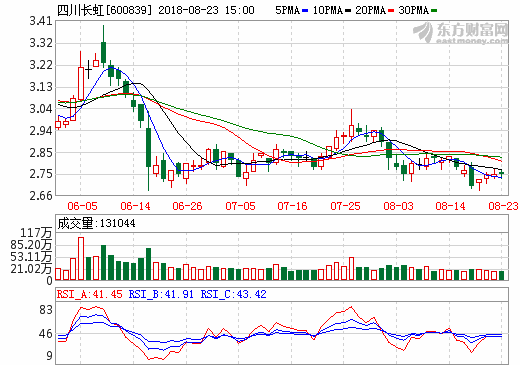Click the 08-14 date label
Image resolution: width=520 pixels, height=365 pixels.
[450, 206]
